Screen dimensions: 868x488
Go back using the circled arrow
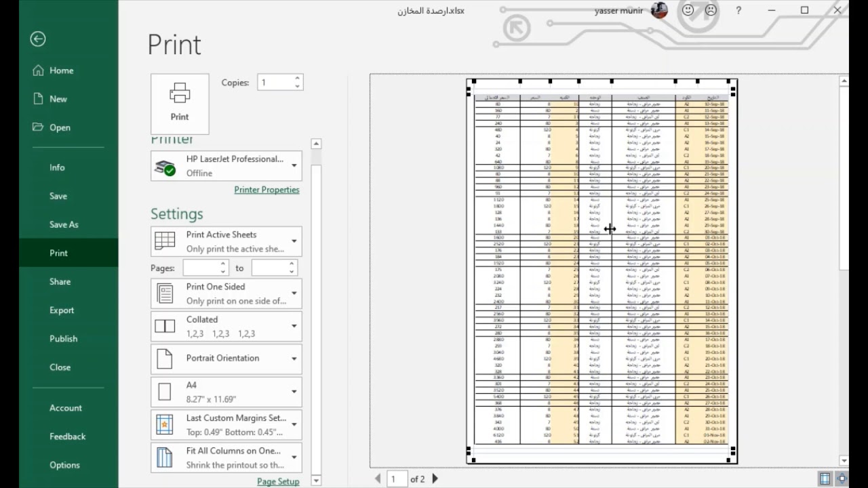coord(38,39)
